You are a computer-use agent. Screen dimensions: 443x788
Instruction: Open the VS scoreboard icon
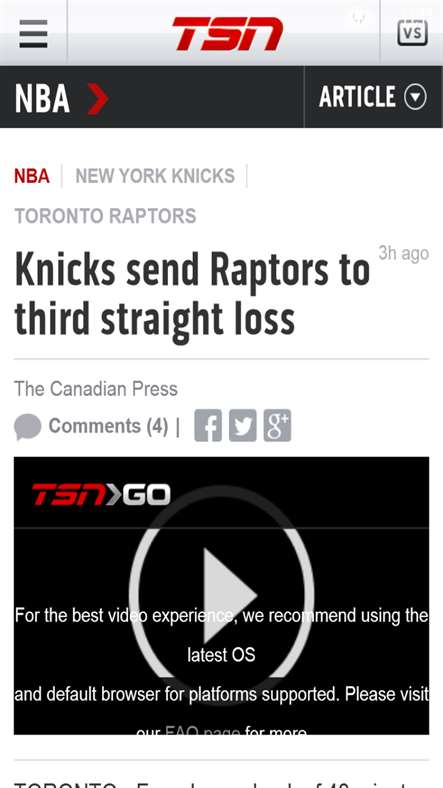pos(412,33)
